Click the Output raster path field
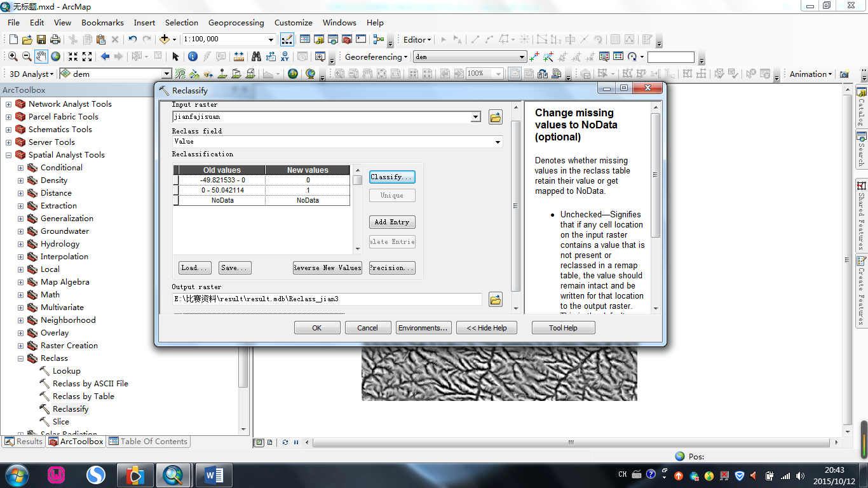This screenshot has width=868, height=488. (x=327, y=299)
